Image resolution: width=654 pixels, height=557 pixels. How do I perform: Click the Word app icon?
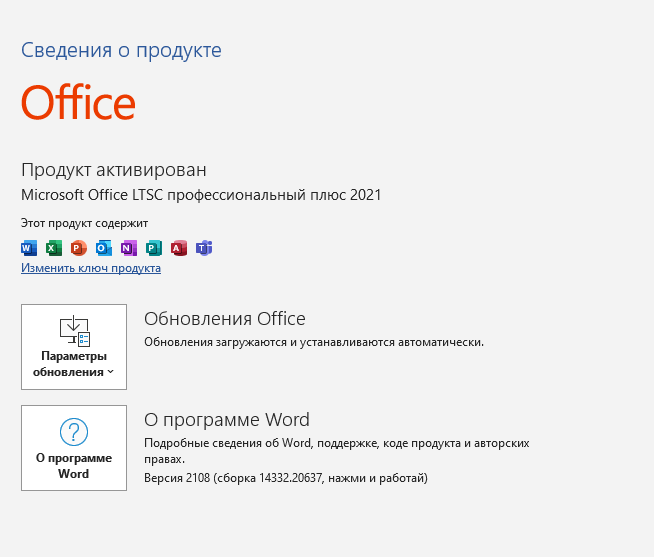29,248
